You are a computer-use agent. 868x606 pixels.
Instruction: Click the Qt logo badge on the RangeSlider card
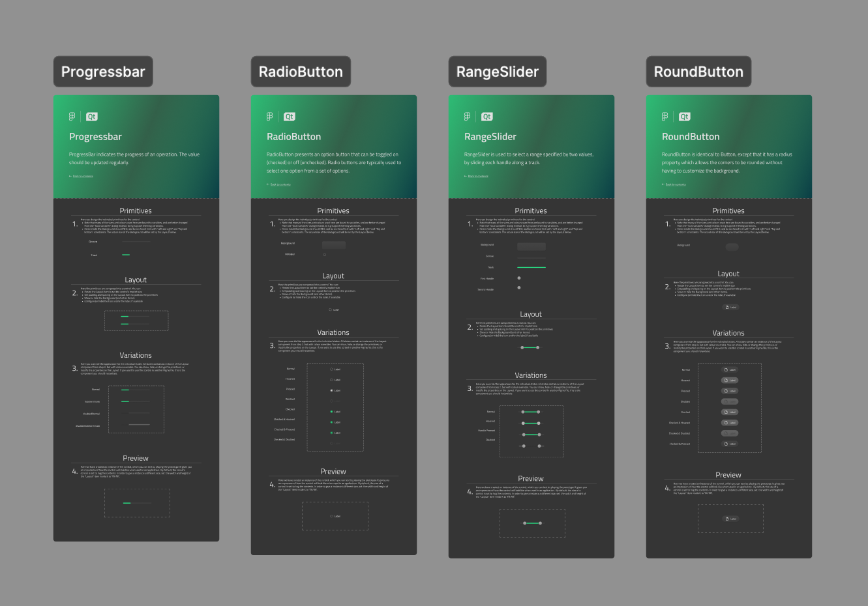tap(487, 116)
